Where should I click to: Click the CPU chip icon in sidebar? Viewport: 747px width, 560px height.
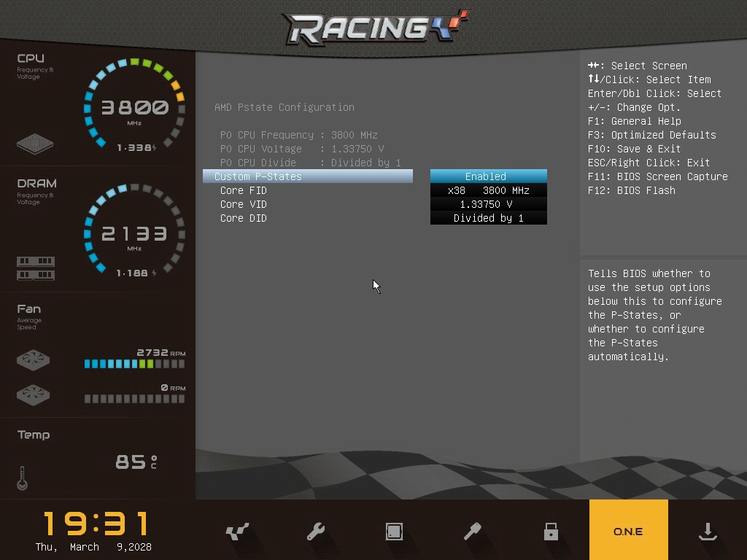coord(35,144)
